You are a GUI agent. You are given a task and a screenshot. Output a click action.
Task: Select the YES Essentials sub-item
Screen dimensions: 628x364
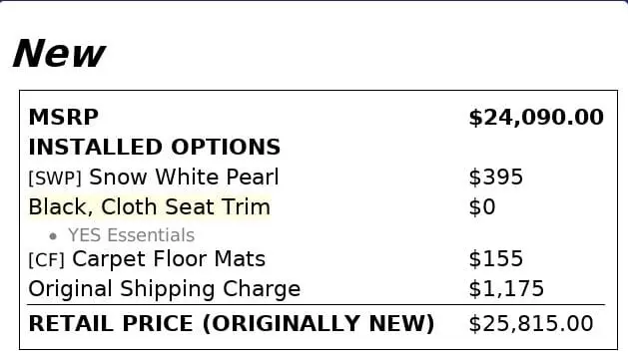(132, 235)
